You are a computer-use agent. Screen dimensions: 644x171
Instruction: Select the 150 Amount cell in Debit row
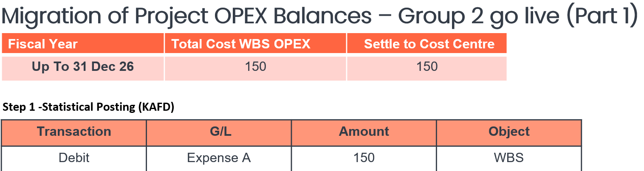click(x=364, y=158)
